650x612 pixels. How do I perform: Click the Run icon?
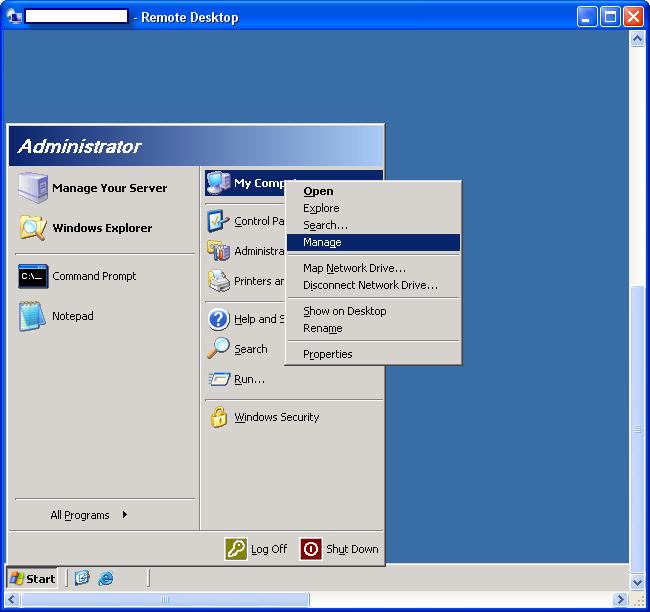219,379
